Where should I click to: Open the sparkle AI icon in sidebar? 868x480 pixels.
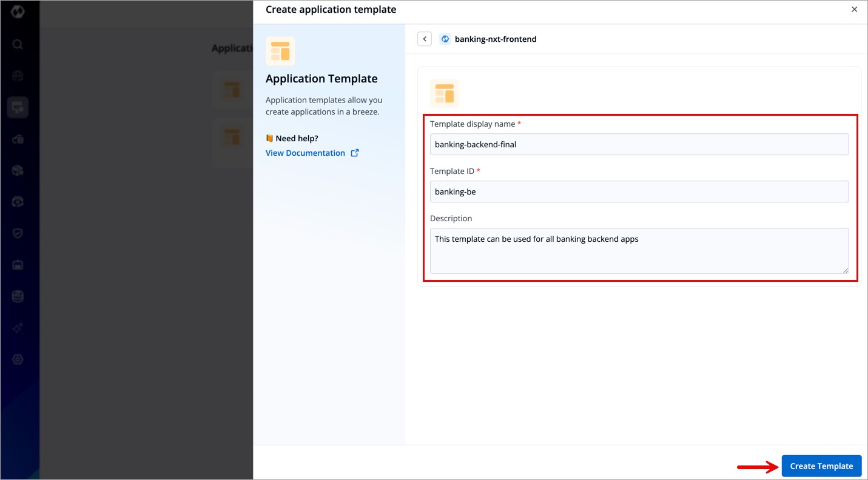point(18,328)
